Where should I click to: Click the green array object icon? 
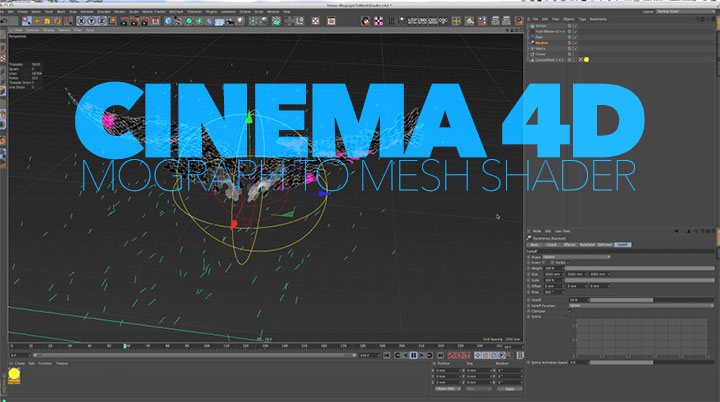199,21
